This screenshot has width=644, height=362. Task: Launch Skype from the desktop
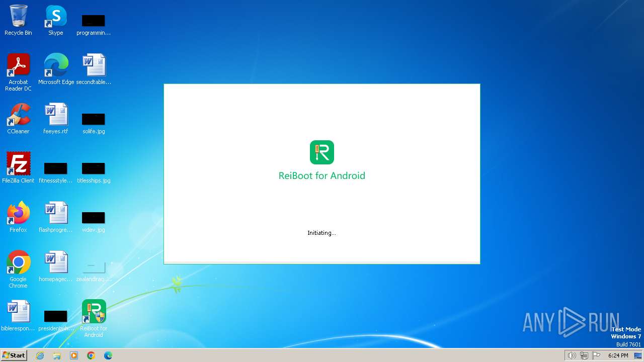[56, 20]
